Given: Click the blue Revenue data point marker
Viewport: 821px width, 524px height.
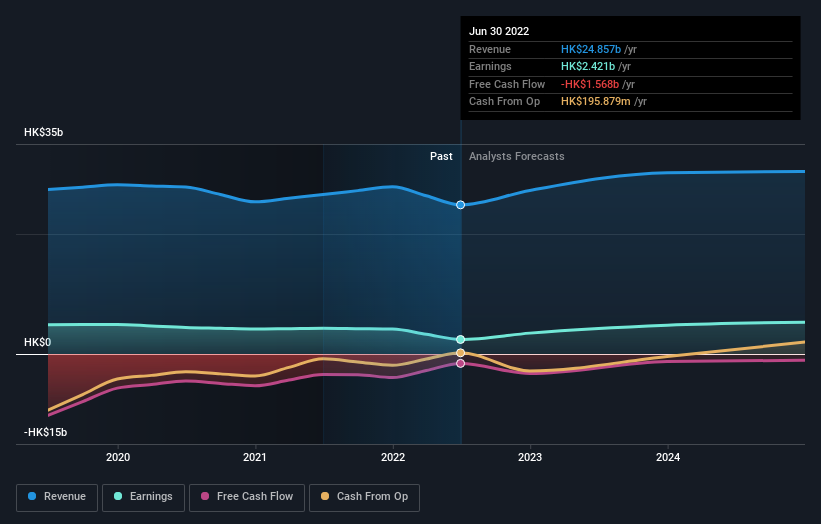Looking at the screenshot, I should (x=460, y=205).
